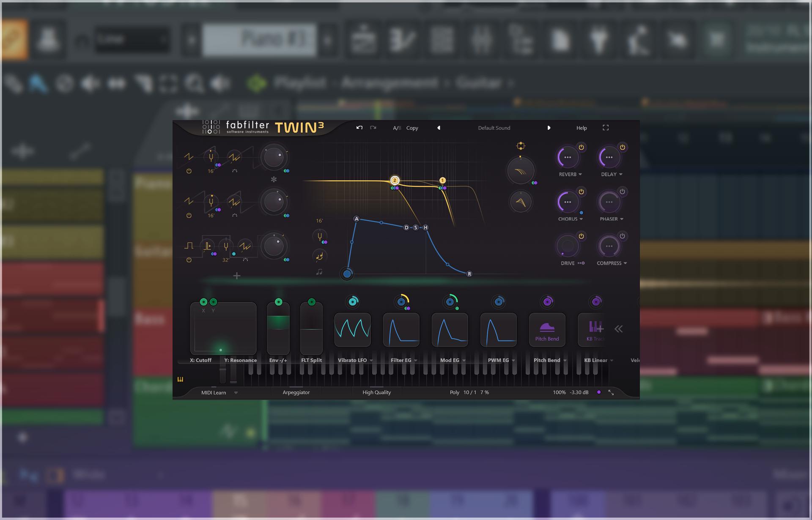Image resolution: width=812 pixels, height=520 pixels.
Task: Expand the Vibrato LFO options arrow
Action: (x=371, y=361)
